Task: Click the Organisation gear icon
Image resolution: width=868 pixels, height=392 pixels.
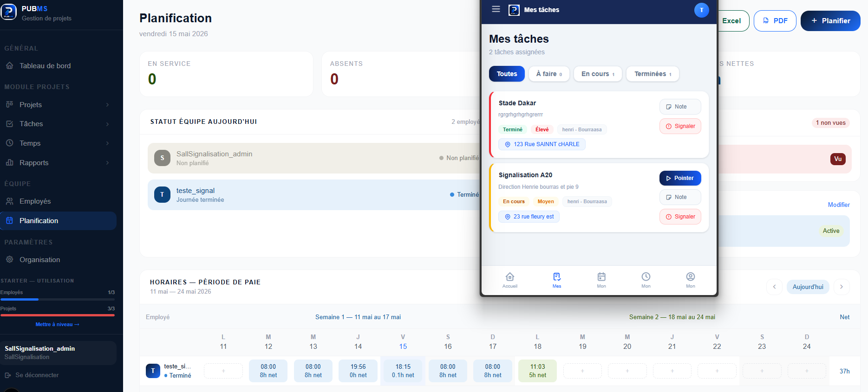Action: pos(9,259)
